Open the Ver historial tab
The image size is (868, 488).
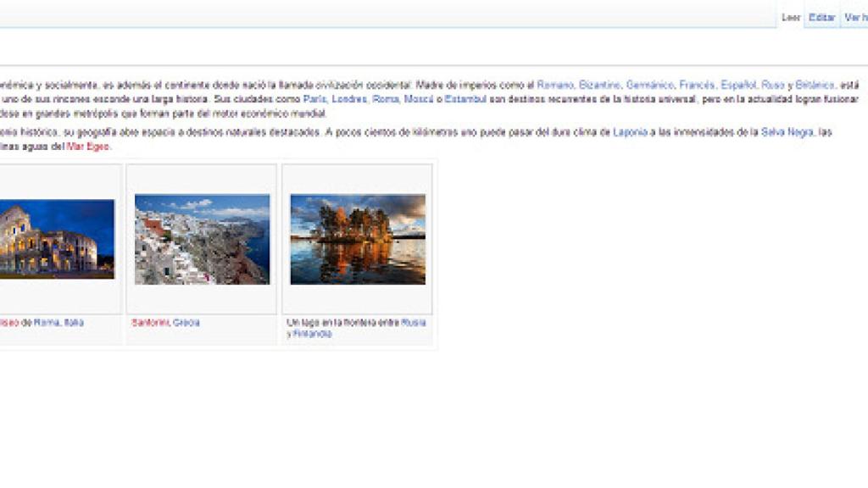point(857,14)
